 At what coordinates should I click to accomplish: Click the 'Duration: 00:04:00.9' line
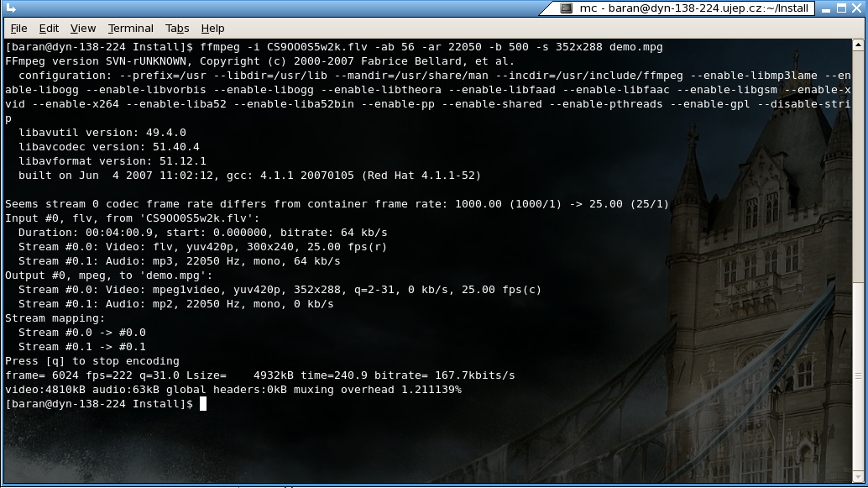click(202, 233)
